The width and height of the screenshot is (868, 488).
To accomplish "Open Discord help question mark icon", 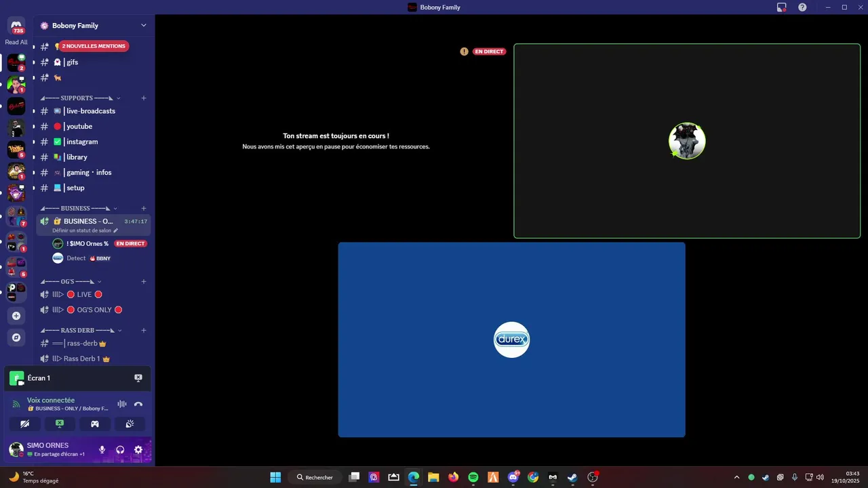I will tap(802, 7).
